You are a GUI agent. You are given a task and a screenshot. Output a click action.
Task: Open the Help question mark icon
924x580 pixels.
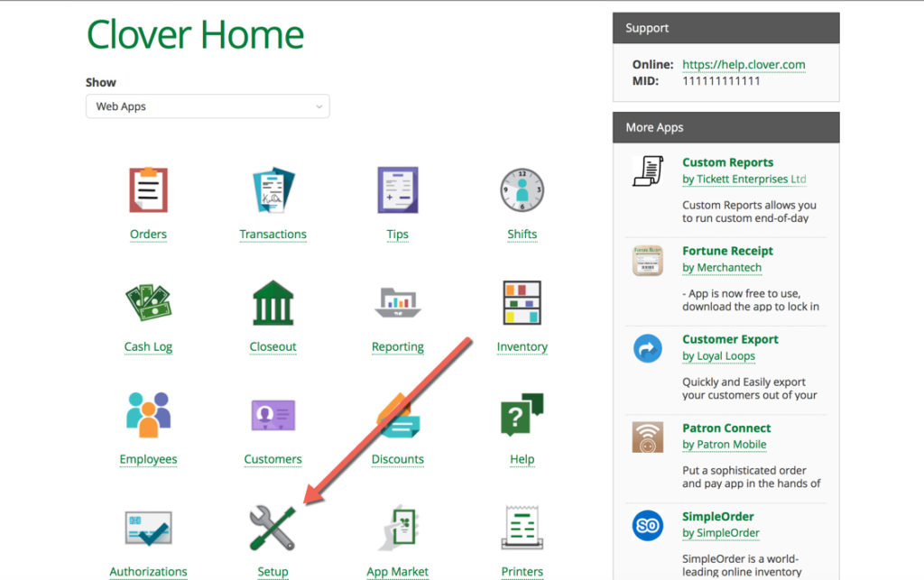[x=522, y=415]
